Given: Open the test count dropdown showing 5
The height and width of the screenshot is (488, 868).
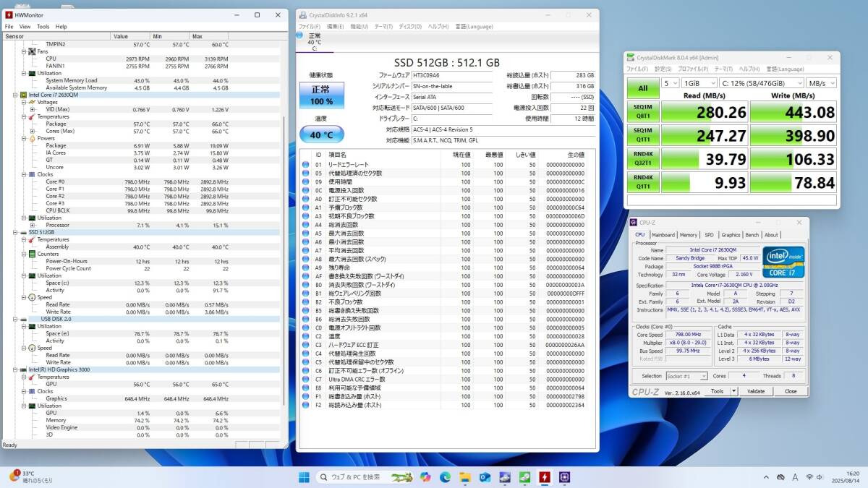Looking at the screenshot, I should point(671,83).
